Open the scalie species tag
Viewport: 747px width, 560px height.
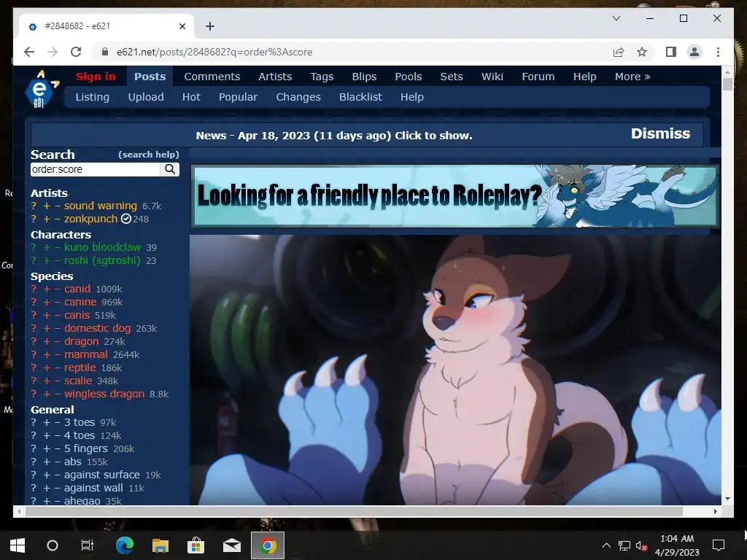tap(77, 381)
